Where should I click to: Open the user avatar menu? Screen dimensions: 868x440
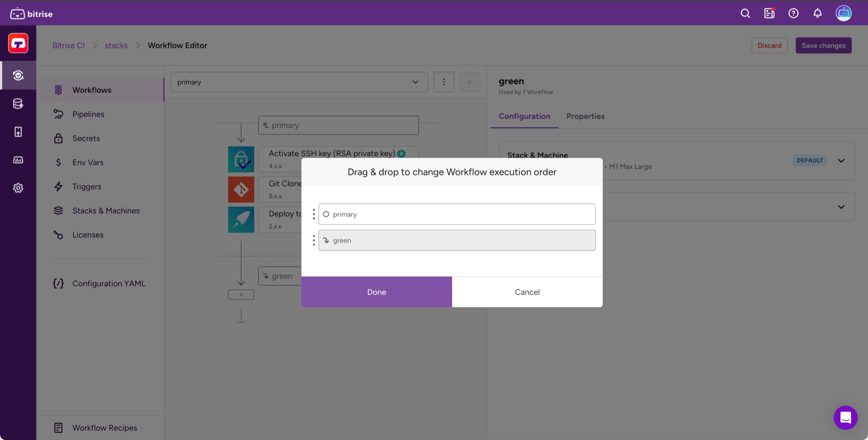[x=844, y=13]
